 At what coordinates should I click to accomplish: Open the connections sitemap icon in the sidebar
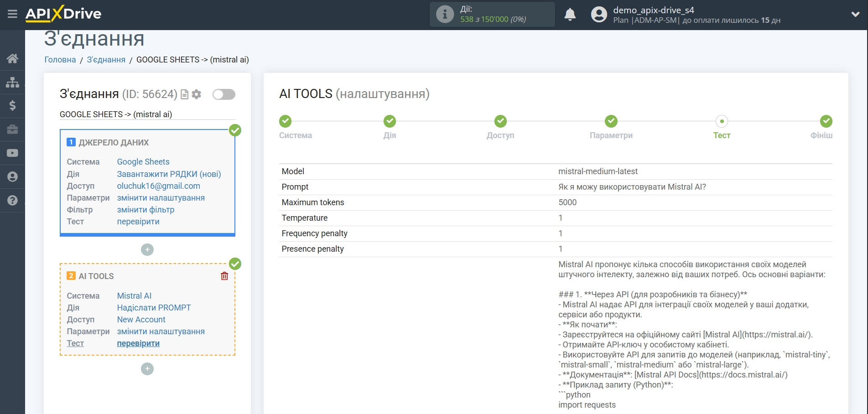coord(12,82)
